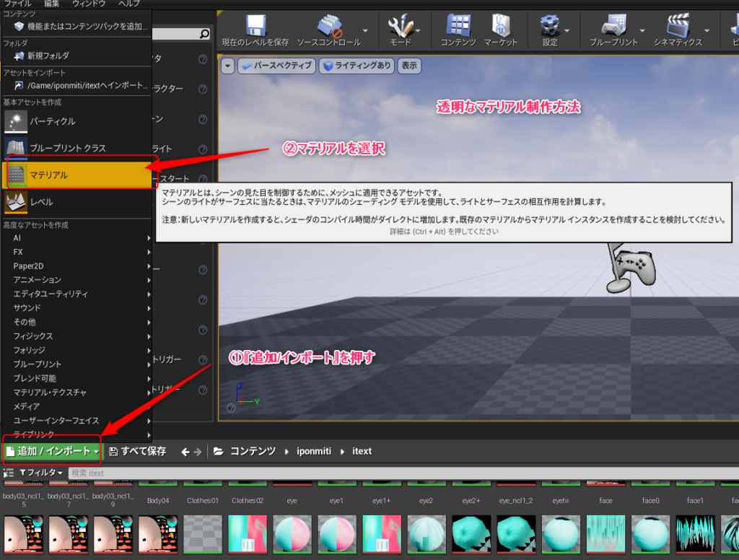Viewport: 739px width, 560px height.
Task: Click the Blueprints (ブループリント) toolbar icon
Action: (613, 27)
